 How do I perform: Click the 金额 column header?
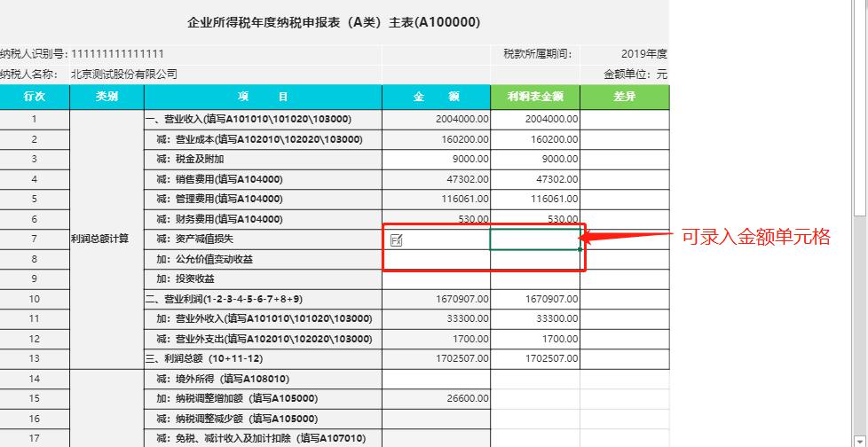(x=436, y=97)
